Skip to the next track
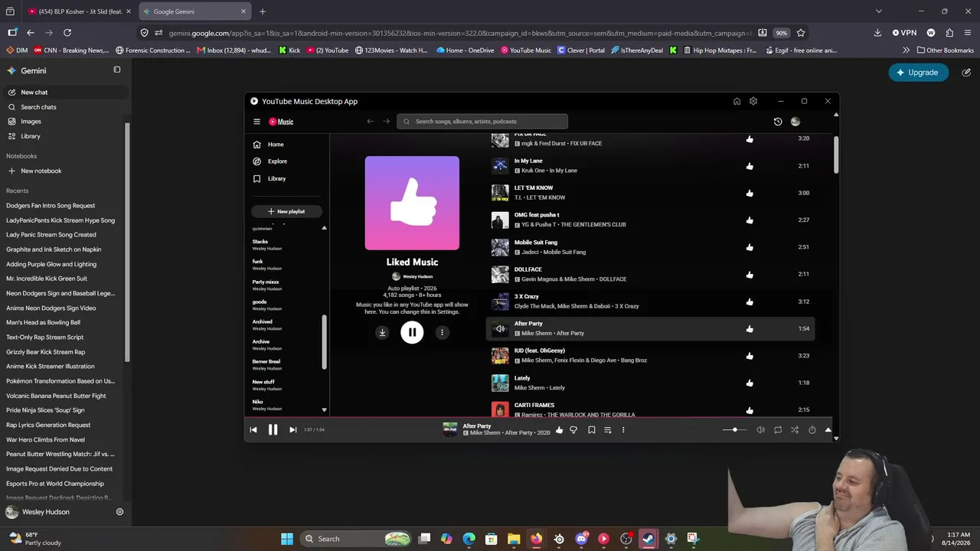The height and width of the screenshot is (551, 980). pyautogui.click(x=292, y=430)
